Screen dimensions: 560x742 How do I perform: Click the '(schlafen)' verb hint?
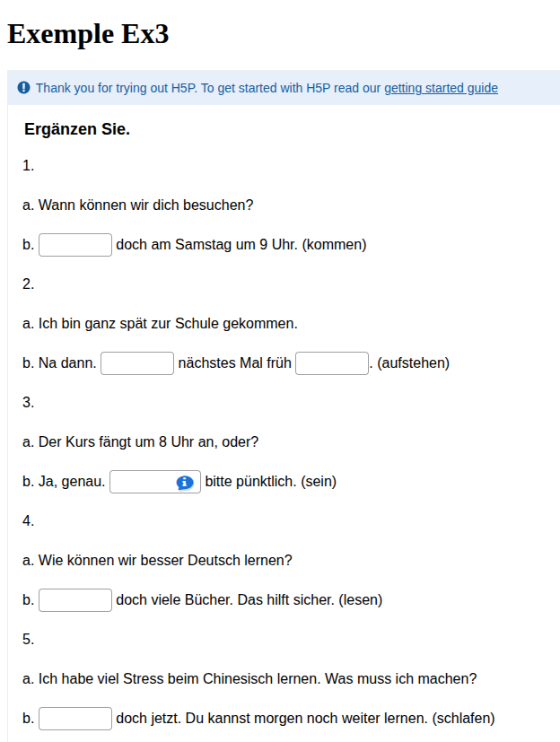click(x=463, y=719)
